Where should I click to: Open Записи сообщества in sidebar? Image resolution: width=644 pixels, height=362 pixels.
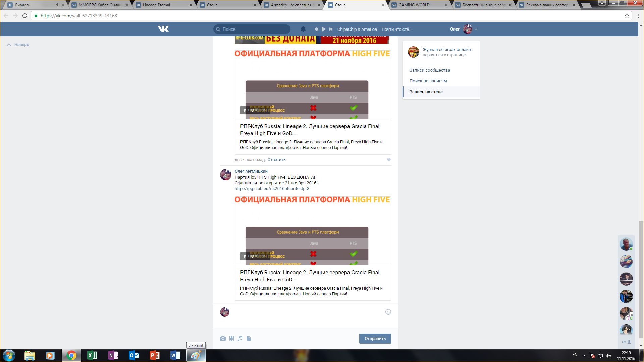click(x=430, y=70)
